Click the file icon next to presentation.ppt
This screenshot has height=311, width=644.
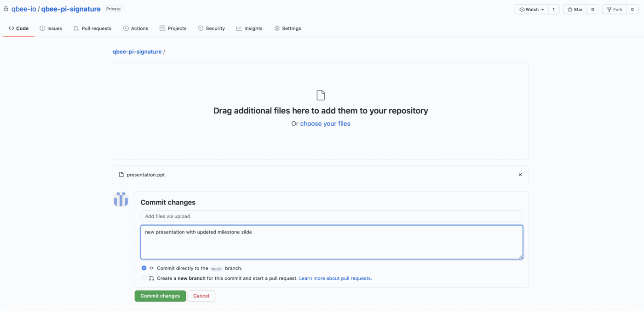121,175
